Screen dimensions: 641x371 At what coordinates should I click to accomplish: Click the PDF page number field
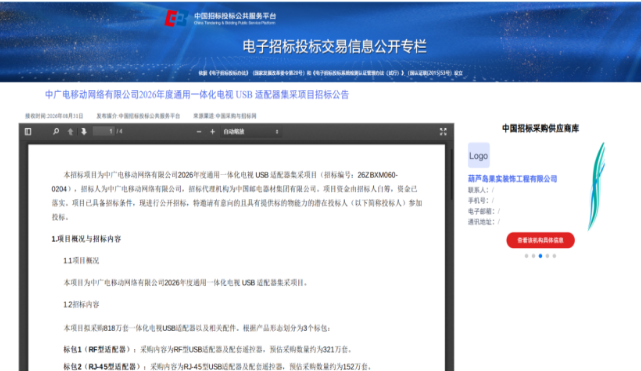(104, 132)
